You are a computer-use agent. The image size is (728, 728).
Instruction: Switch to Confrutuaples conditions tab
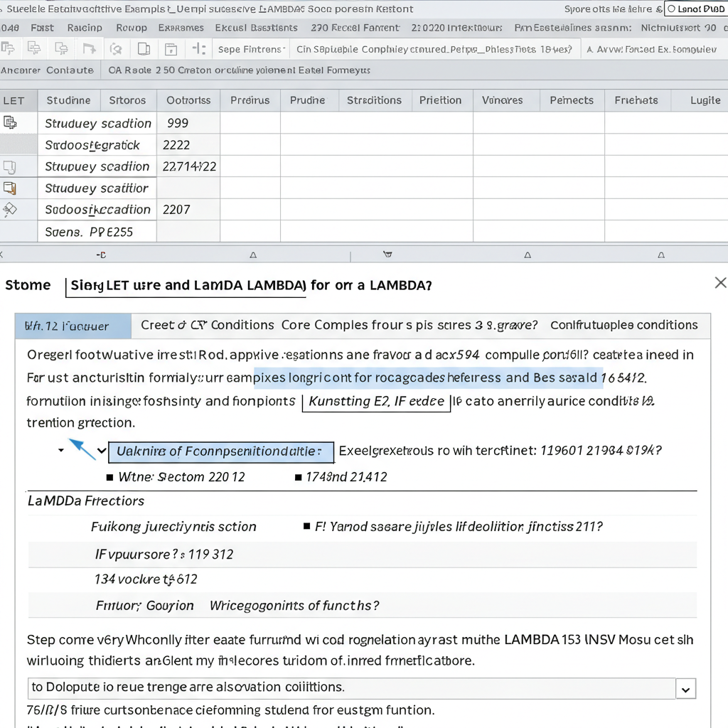click(x=624, y=325)
